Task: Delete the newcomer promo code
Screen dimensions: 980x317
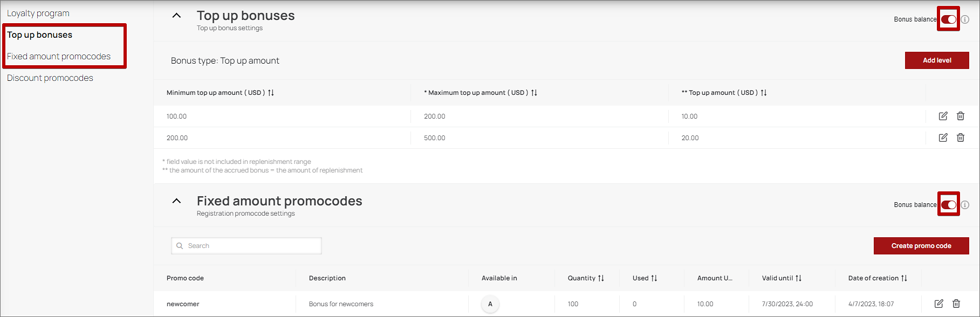Action: click(x=957, y=304)
